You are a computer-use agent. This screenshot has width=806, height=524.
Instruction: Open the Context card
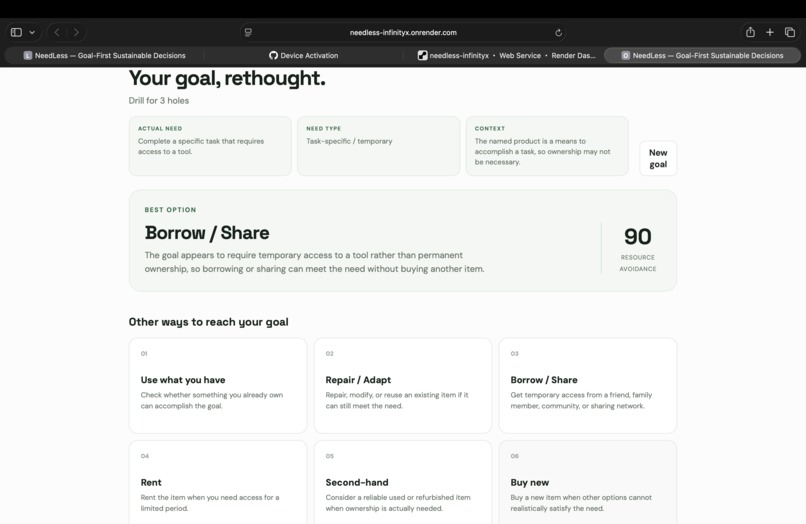[x=547, y=146]
